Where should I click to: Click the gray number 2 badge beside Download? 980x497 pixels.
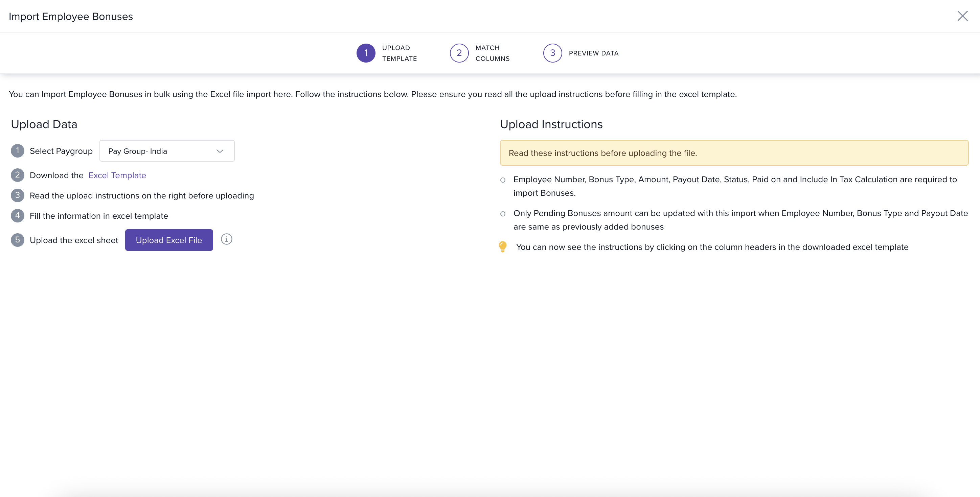coord(18,175)
